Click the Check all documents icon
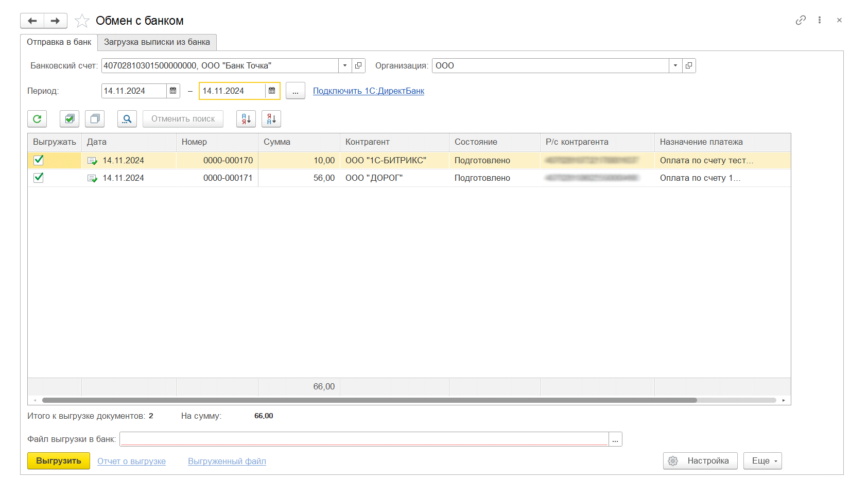868x495 pixels. tap(70, 119)
